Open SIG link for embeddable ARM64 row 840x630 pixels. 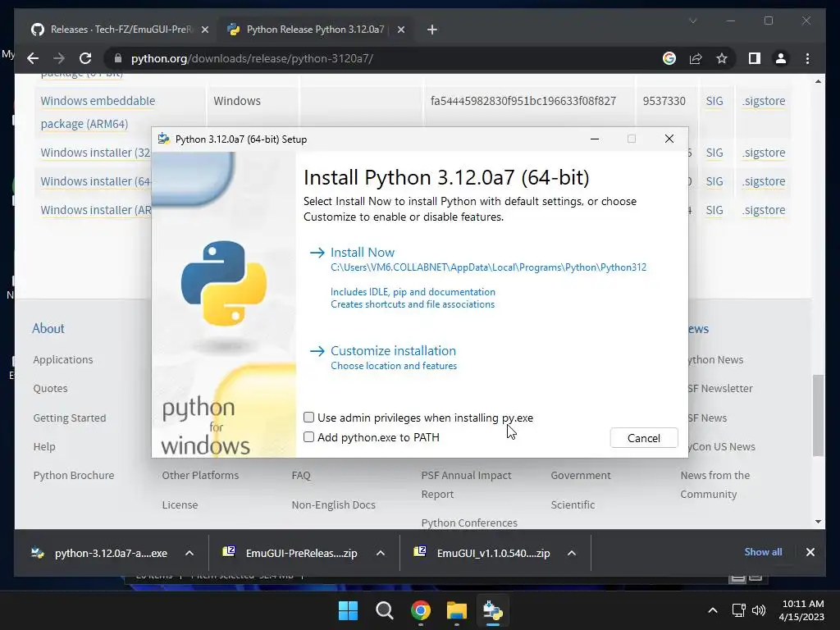click(714, 101)
